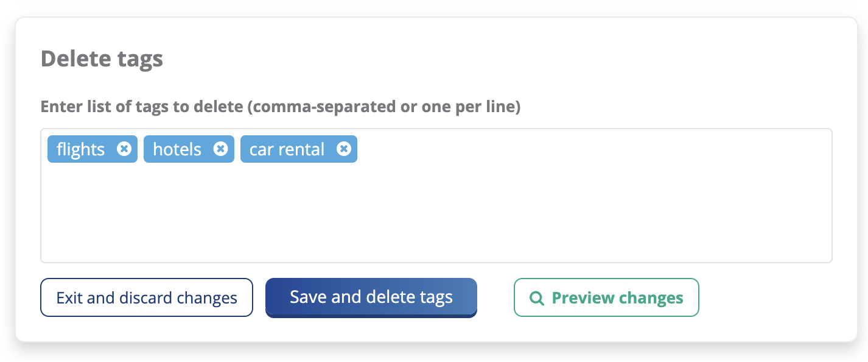
Task: Click the x icon beside flights
Action: pyautogui.click(x=124, y=149)
